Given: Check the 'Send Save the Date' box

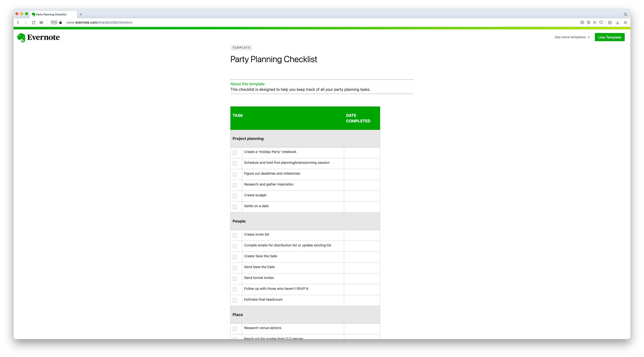Looking at the screenshot, I should pos(235,268).
